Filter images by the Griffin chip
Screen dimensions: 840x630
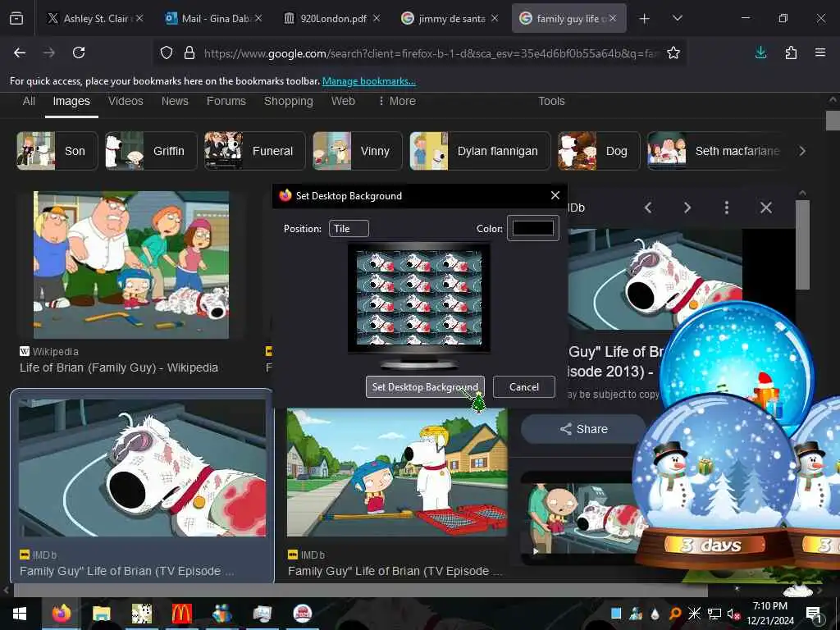point(151,151)
